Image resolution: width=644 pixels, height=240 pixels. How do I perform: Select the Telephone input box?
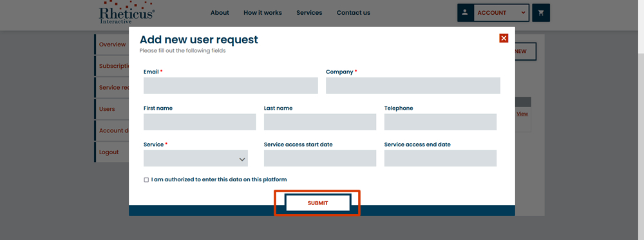click(440, 123)
